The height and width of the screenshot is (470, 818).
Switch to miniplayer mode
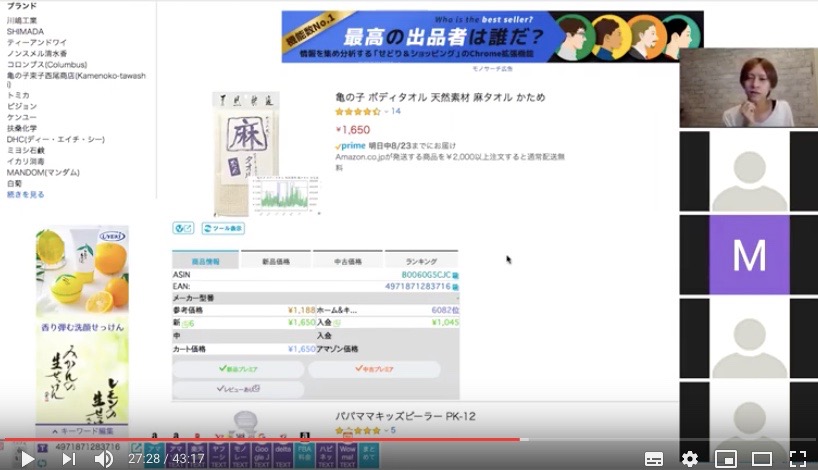tap(726, 459)
